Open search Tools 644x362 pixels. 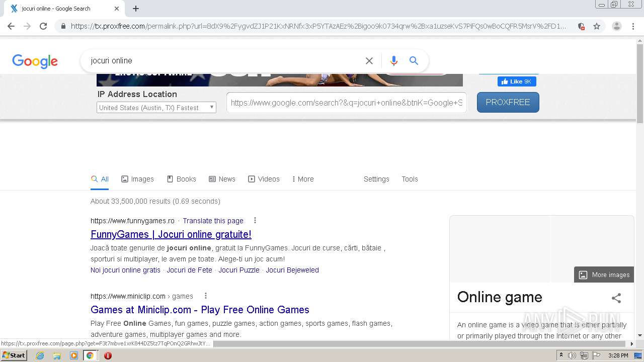point(410,179)
